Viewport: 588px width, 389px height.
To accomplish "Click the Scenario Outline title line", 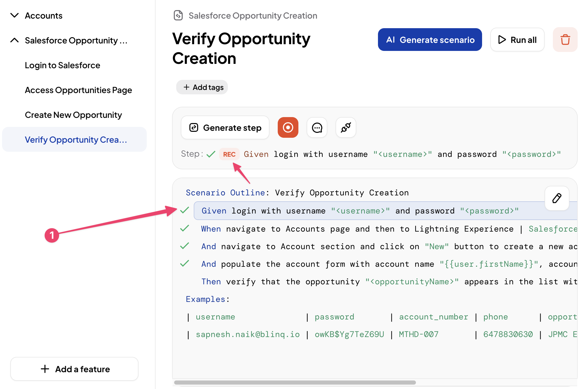I will pyautogui.click(x=297, y=193).
